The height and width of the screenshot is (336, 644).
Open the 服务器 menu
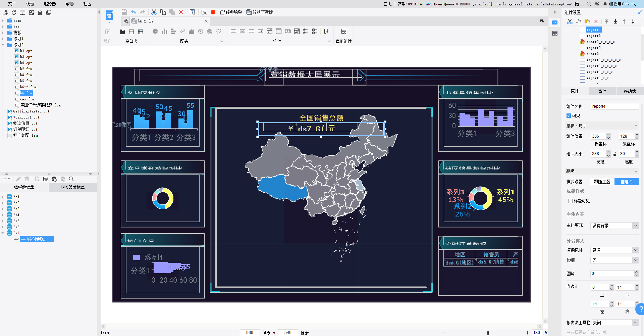coord(50,4)
